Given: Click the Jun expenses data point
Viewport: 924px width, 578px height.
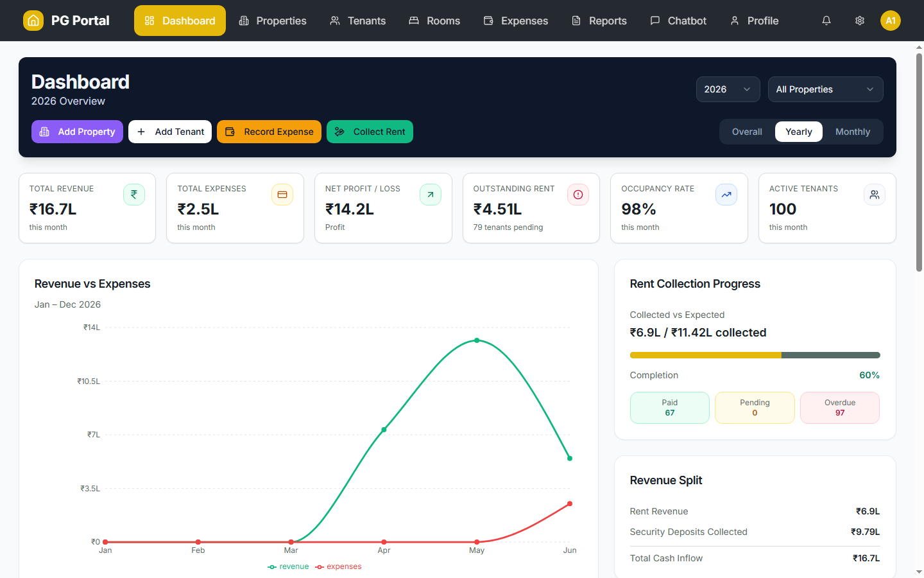Looking at the screenshot, I should [570, 504].
